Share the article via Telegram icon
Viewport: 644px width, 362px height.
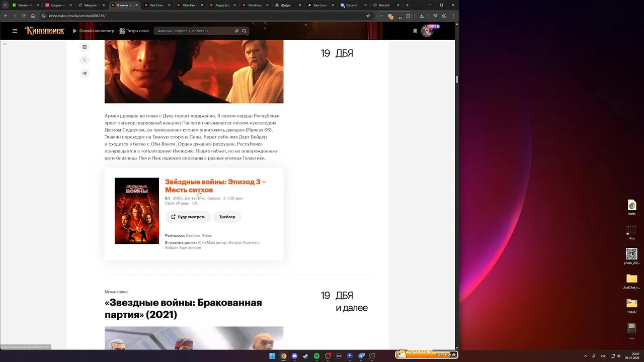[85, 73]
